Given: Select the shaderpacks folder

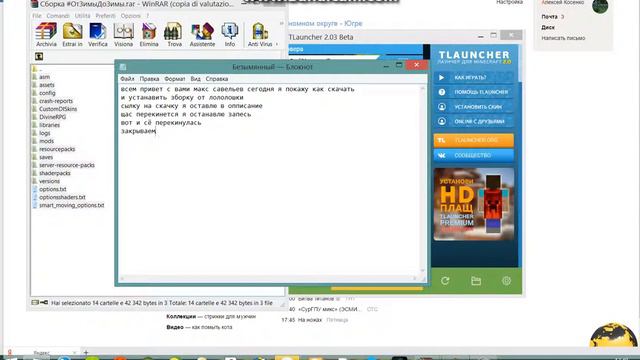Looking at the screenshot, I should [x=55, y=173].
